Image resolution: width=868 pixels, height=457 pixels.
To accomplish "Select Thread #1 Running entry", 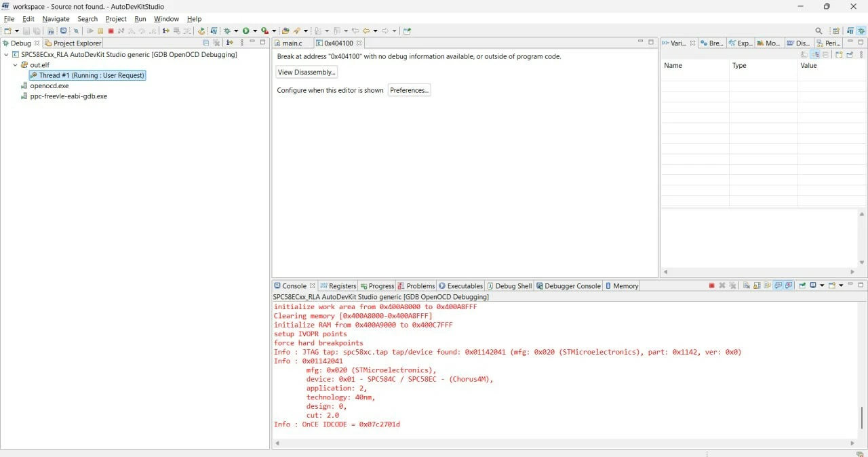I will tap(87, 75).
